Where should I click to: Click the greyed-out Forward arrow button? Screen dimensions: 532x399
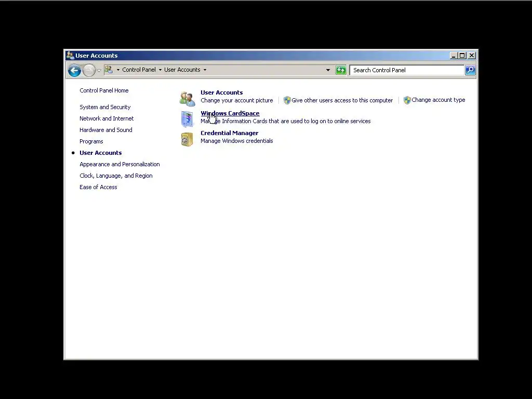[x=89, y=70]
